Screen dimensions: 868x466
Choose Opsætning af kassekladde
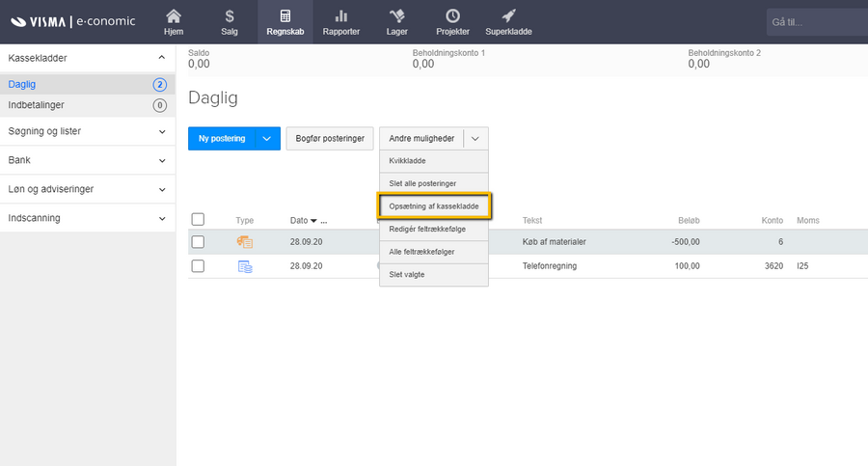(434, 206)
